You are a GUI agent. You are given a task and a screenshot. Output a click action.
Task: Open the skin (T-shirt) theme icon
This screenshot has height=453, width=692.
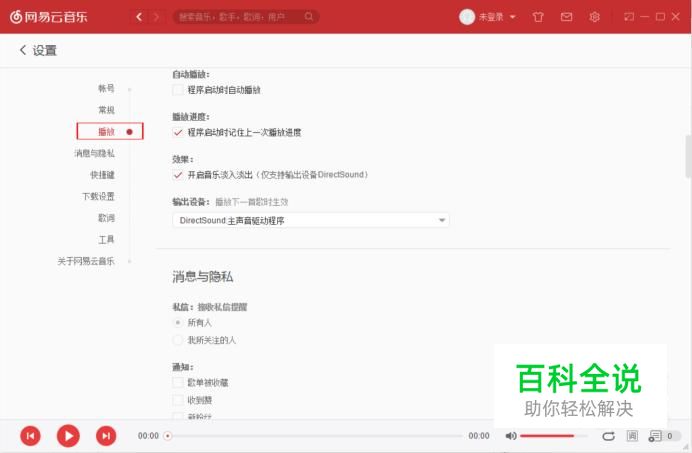(x=538, y=17)
